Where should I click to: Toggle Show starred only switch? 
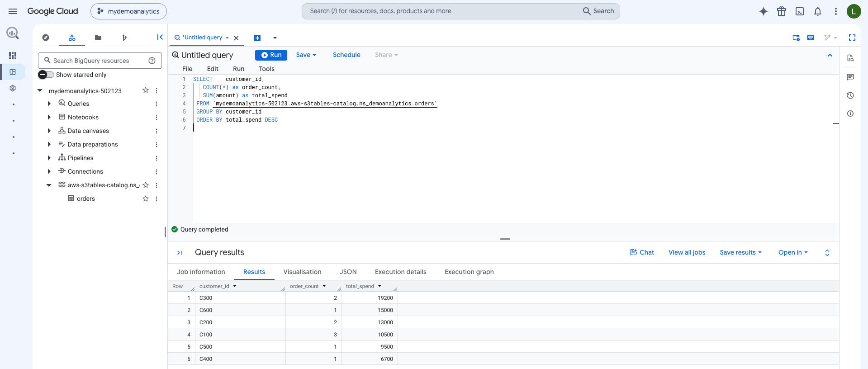pos(46,75)
